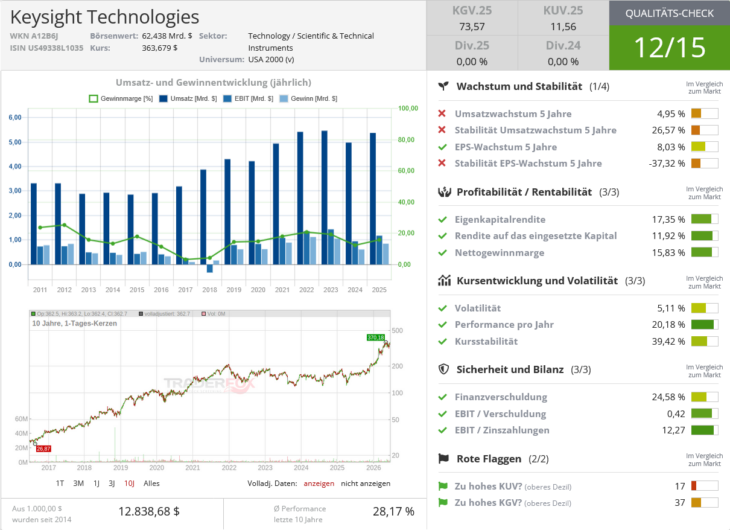Click the Universum USA 2000 (v) value

271,60
